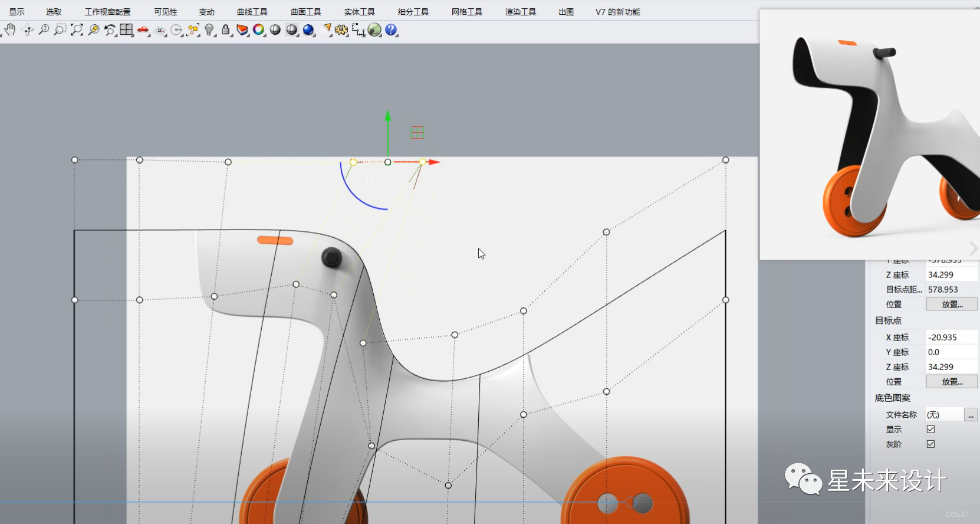Click the padlock lock objects icon
Viewport: 980px width, 524px height.
point(226,30)
